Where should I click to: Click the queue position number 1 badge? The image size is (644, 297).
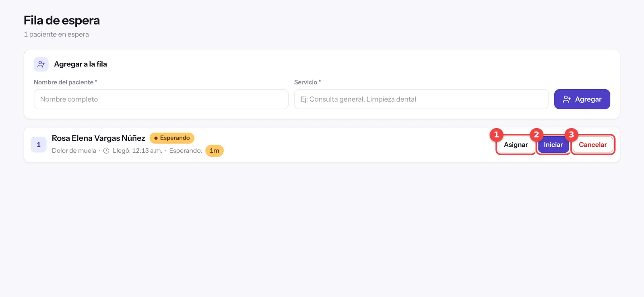[x=39, y=145]
